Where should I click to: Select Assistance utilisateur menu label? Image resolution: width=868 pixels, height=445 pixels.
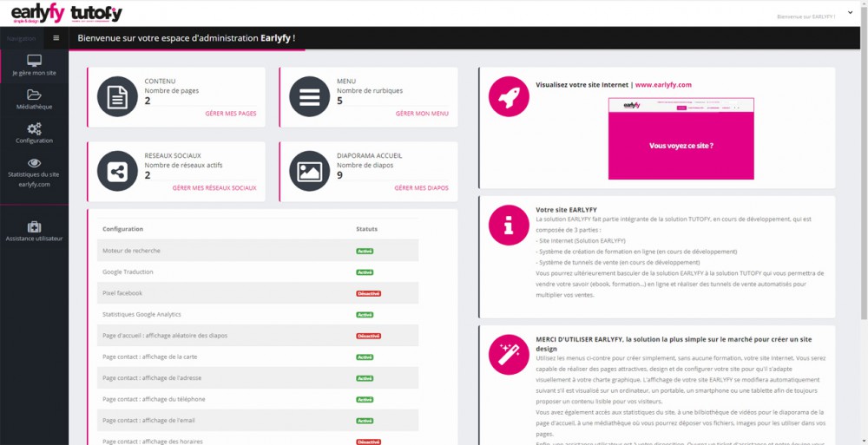pyautogui.click(x=35, y=239)
